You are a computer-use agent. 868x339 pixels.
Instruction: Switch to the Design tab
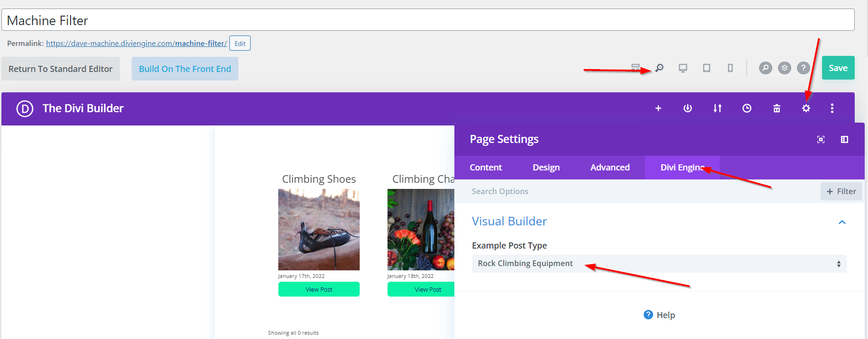(546, 168)
